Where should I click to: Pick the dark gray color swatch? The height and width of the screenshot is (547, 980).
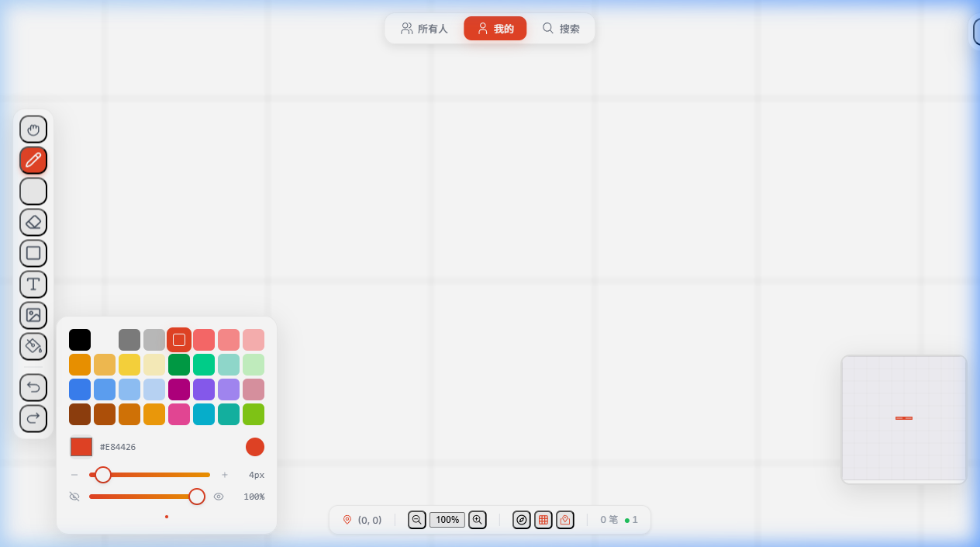[129, 340]
